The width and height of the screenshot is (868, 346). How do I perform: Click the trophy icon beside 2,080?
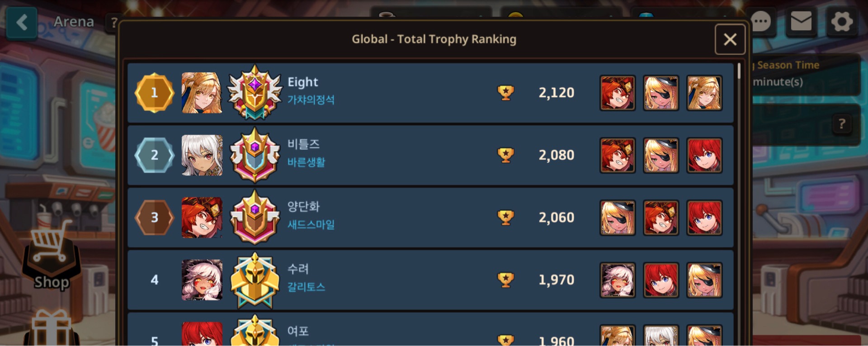coord(505,155)
